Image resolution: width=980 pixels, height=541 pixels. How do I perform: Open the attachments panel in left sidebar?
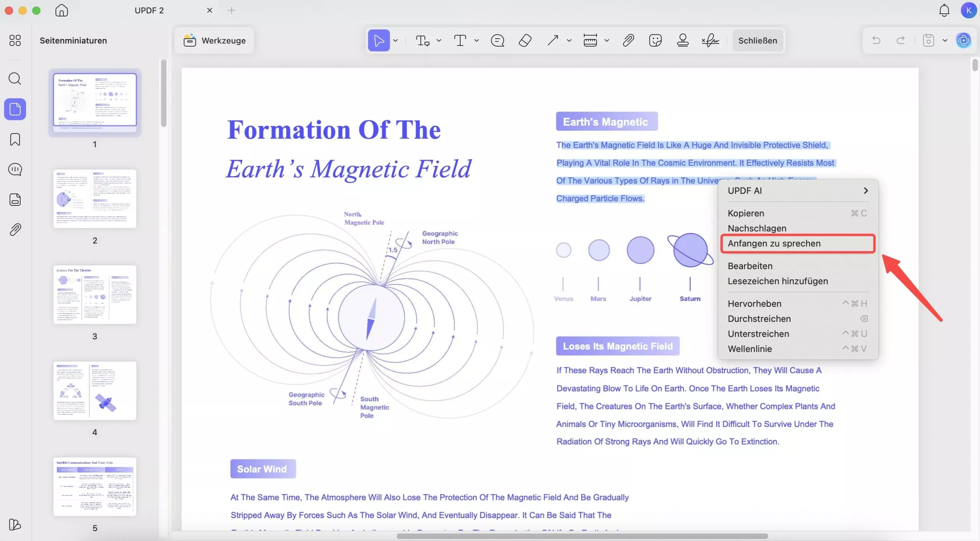[x=15, y=230]
